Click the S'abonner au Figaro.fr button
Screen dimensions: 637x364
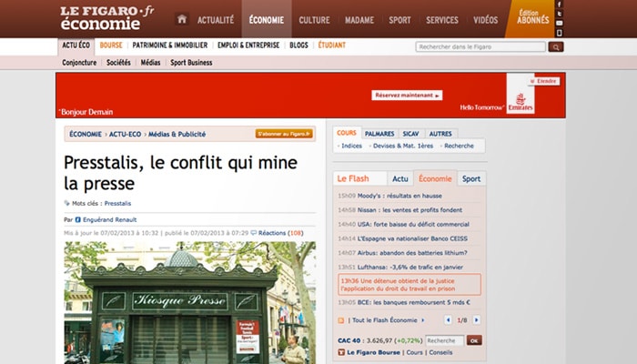click(x=284, y=134)
